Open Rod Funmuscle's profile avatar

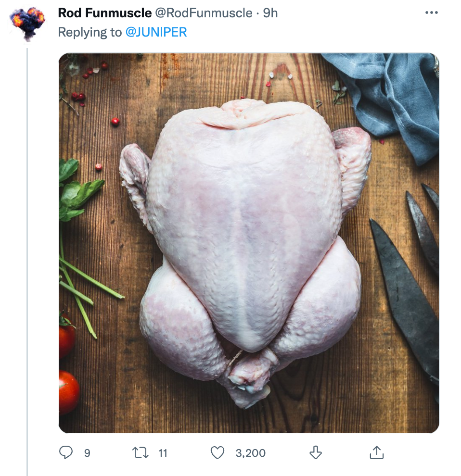[x=27, y=23]
